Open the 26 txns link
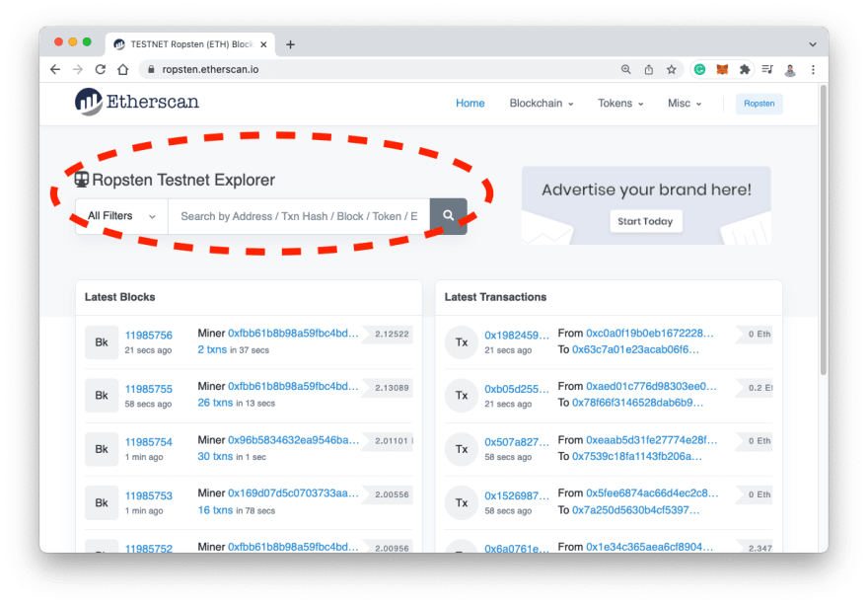The height and width of the screenshot is (605, 868). pyautogui.click(x=215, y=403)
